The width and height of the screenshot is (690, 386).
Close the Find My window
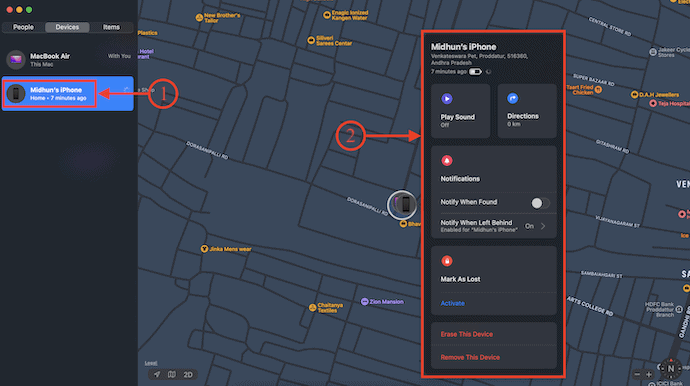pos(9,10)
